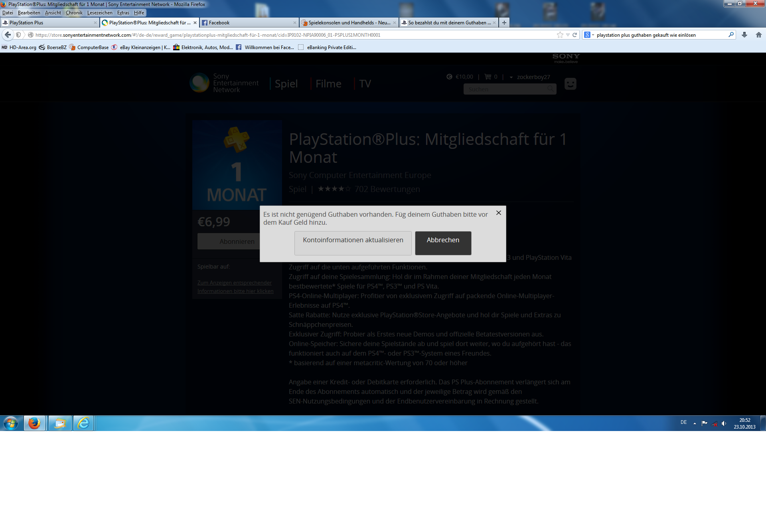This screenshot has width=766, height=532.
Task: Open the Filme section of the store
Action: pyautogui.click(x=328, y=84)
